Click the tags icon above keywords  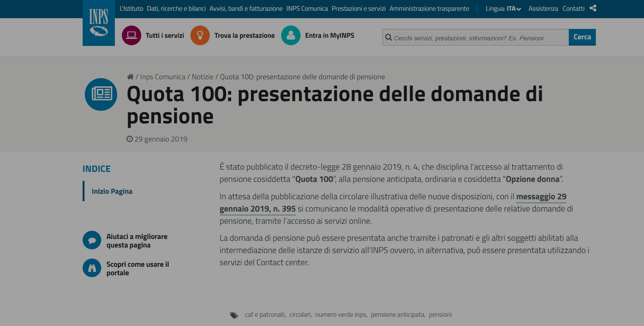tap(234, 315)
